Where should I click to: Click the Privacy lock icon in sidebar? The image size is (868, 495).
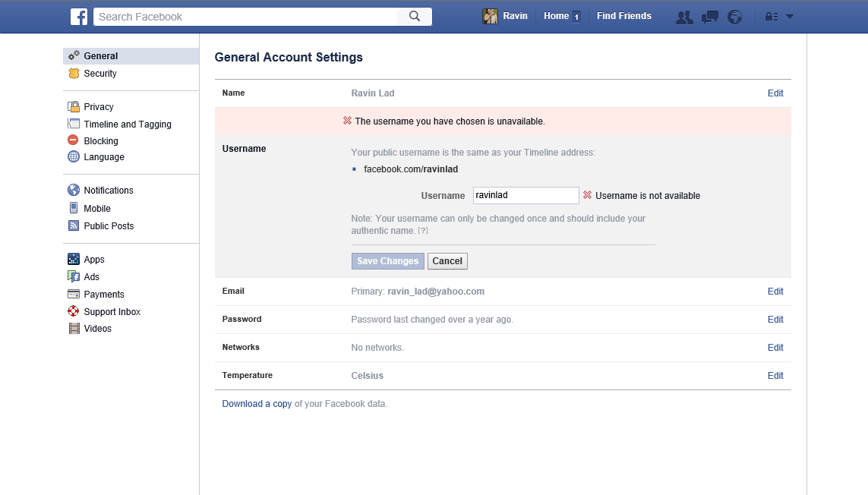pyautogui.click(x=74, y=106)
